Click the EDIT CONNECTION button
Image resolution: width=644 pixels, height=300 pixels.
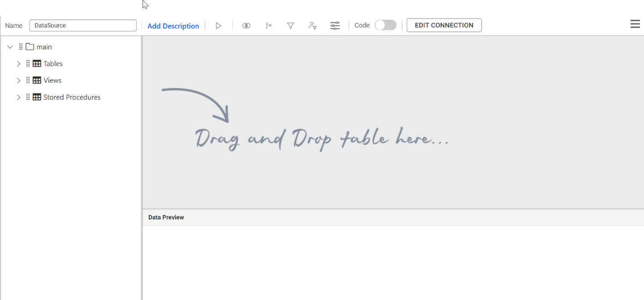[x=444, y=25]
